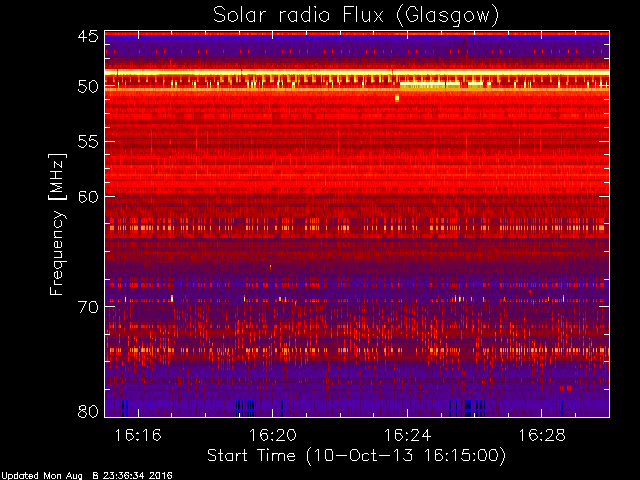640x480 pixels.
Task: Click the 60 frequency tick label
Action: (88, 196)
